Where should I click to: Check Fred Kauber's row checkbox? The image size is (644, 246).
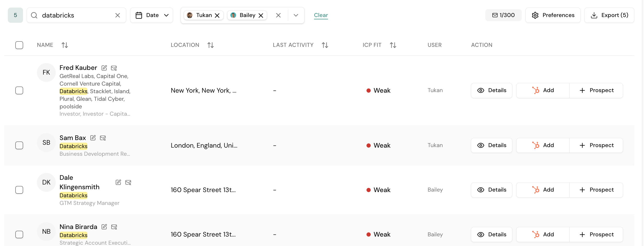coord(19,90)
